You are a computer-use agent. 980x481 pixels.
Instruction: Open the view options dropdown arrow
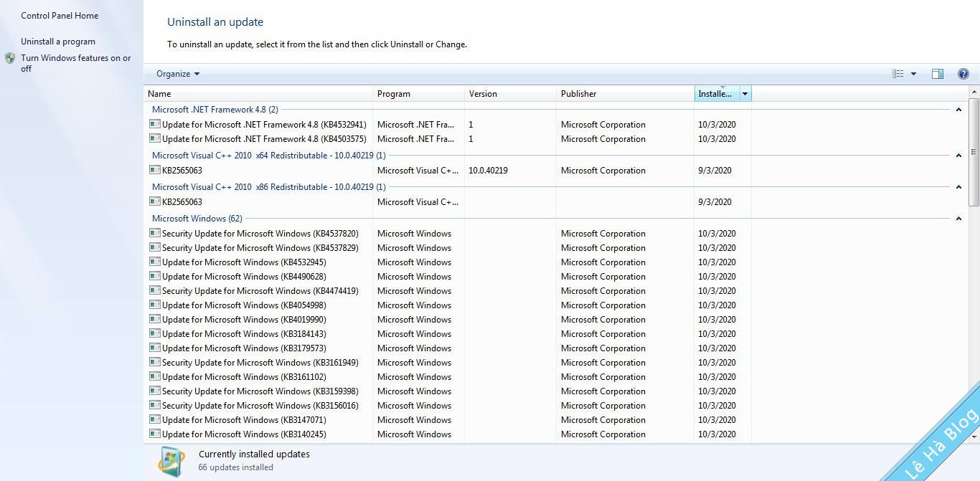(x=913, y=74)
